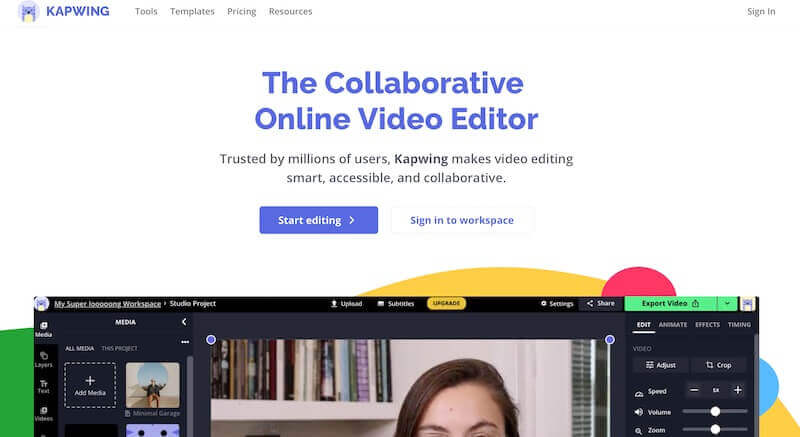Switch to the TIMING tab

click(739, 325)
